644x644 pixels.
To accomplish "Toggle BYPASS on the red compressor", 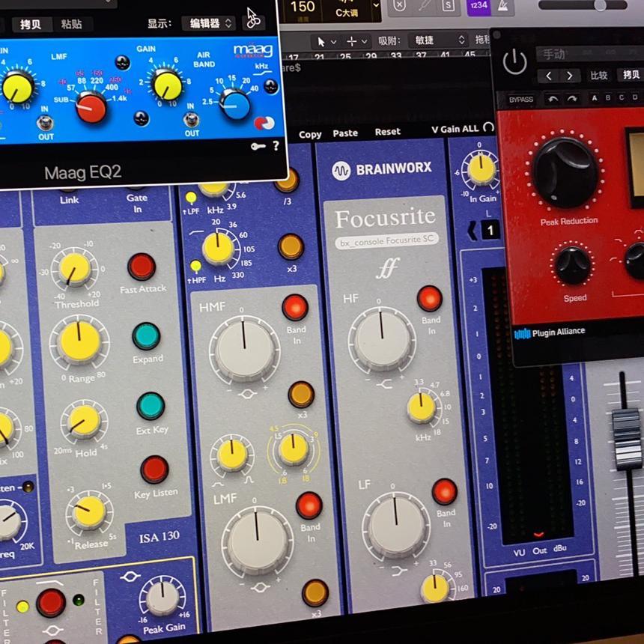I will click(521, 100).
